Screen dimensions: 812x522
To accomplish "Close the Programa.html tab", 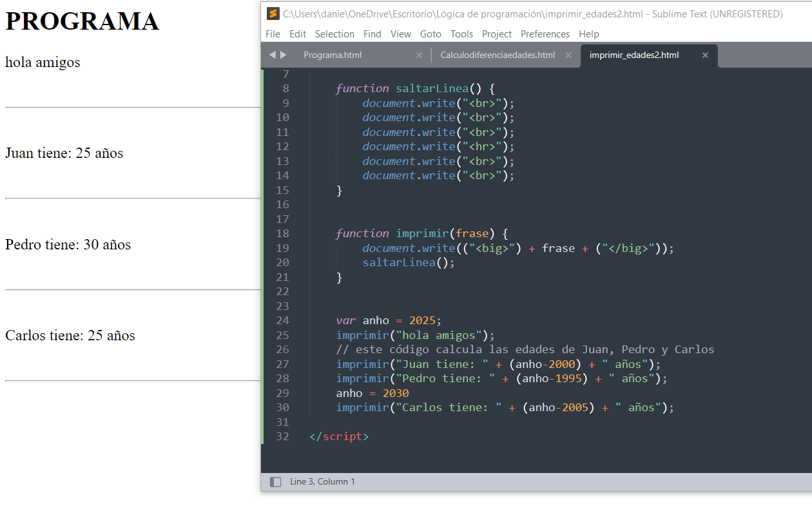I will (x=419, y=55).
